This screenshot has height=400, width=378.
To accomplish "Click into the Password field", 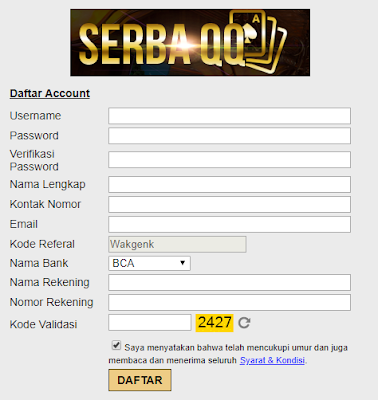I will [229, 136].
